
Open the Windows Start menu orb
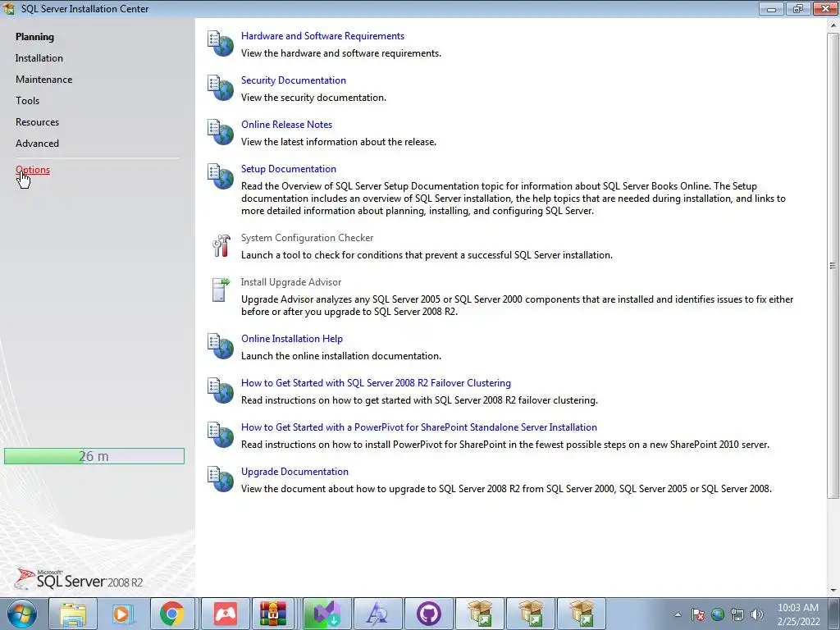(22, 614)
